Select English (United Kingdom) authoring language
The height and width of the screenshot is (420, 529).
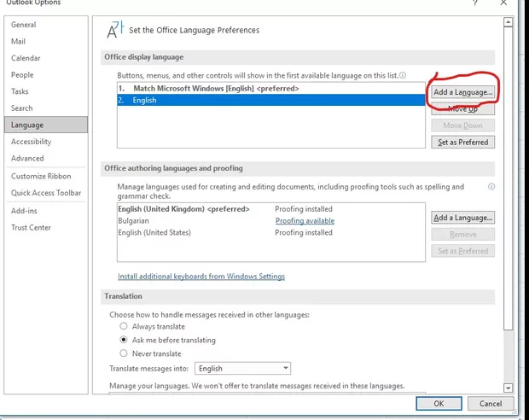click(x=271, y=209)
